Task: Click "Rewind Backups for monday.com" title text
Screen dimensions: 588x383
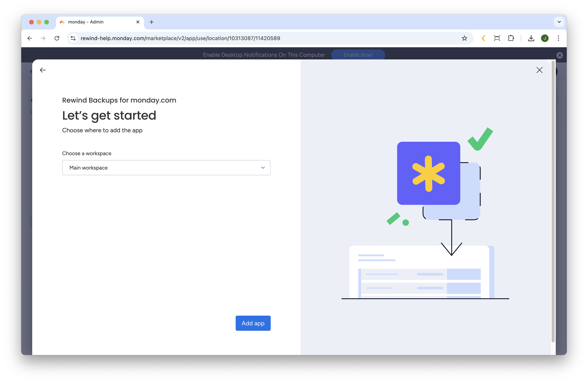Action: 119,100
